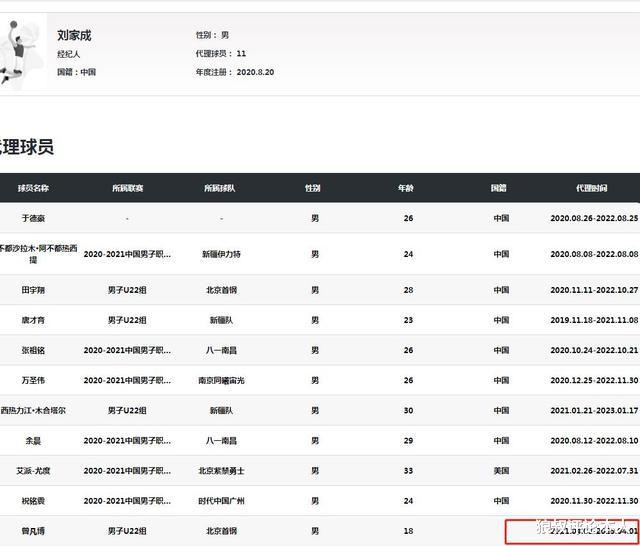Click the 代理时间 column header

[591, 188]
